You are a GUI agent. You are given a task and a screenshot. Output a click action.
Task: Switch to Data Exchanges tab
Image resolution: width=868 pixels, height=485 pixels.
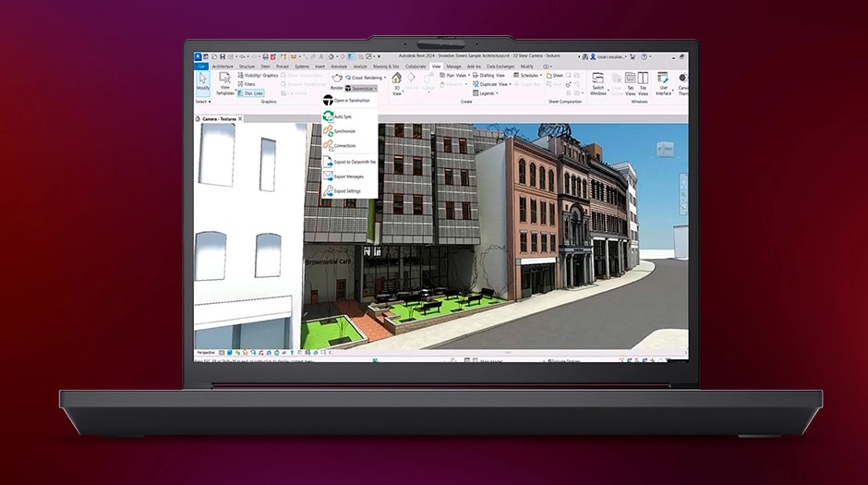(x=500, y=67)
